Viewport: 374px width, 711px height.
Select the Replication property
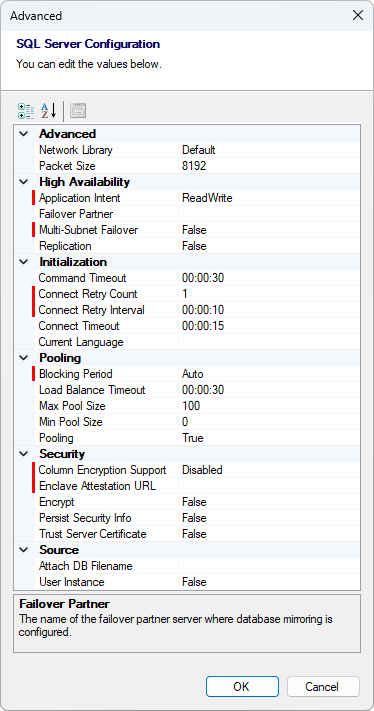[x=65, y=246]
